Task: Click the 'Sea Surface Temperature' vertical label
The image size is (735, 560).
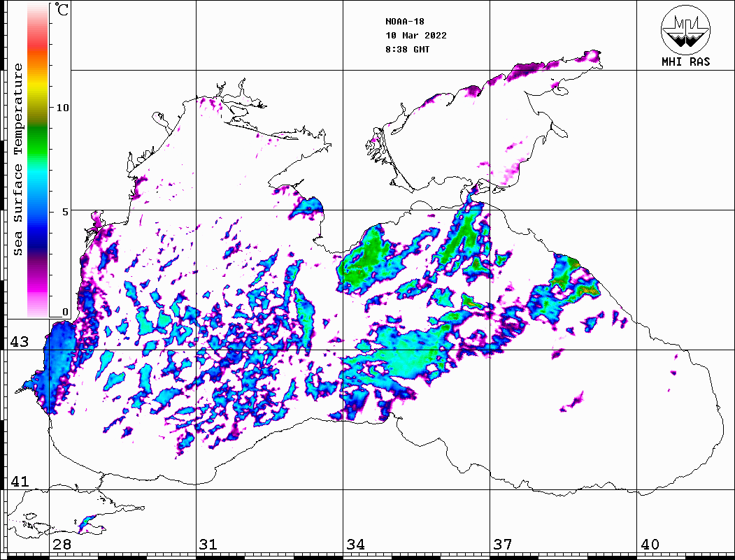Action: pyautogui.click(x=18, y=159)
